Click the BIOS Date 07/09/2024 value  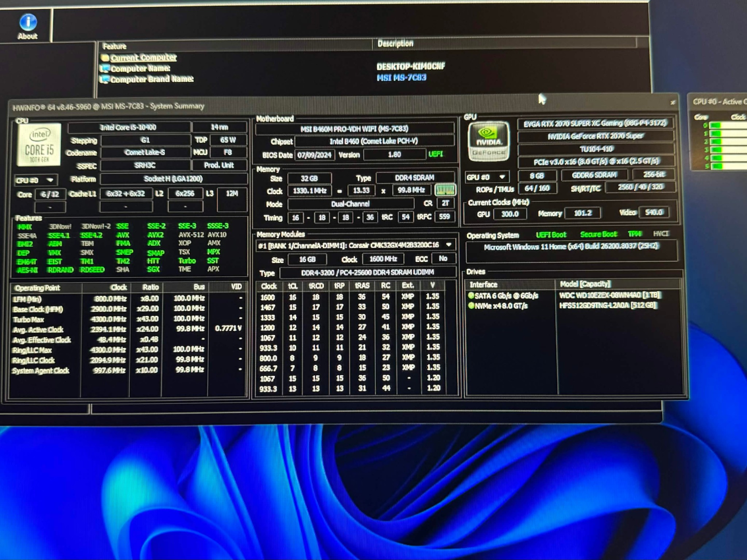pyautogui.click(x=314, y=155)
